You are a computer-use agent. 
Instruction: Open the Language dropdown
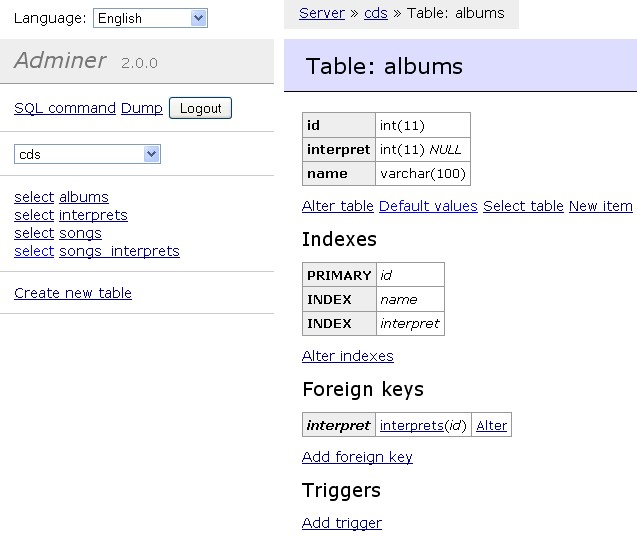150,18
